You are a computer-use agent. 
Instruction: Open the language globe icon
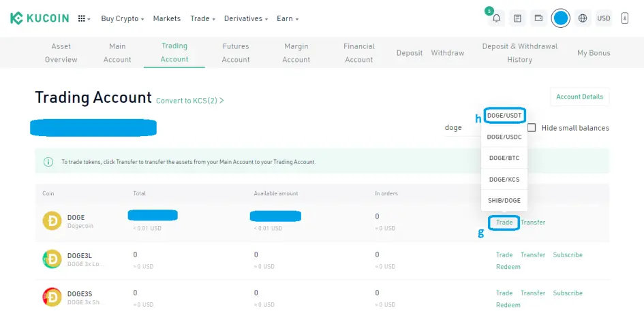pos(583,18)
